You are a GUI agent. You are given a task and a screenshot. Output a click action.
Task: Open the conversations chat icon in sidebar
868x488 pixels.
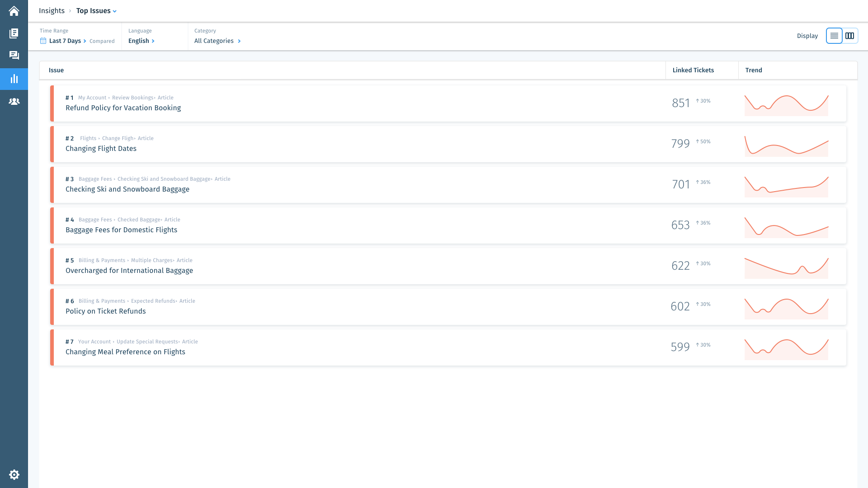coord(14,55)
